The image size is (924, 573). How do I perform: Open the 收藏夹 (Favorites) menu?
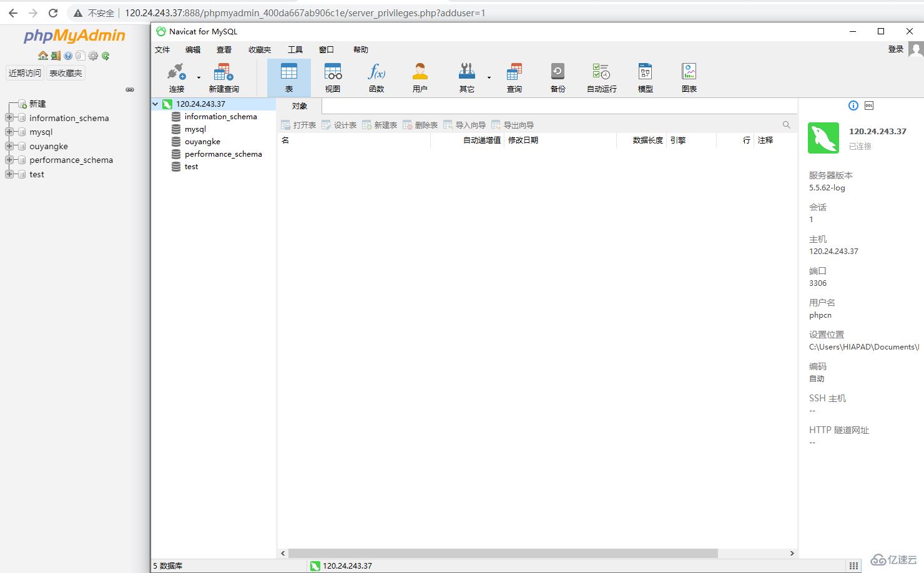tap(260, 50)
